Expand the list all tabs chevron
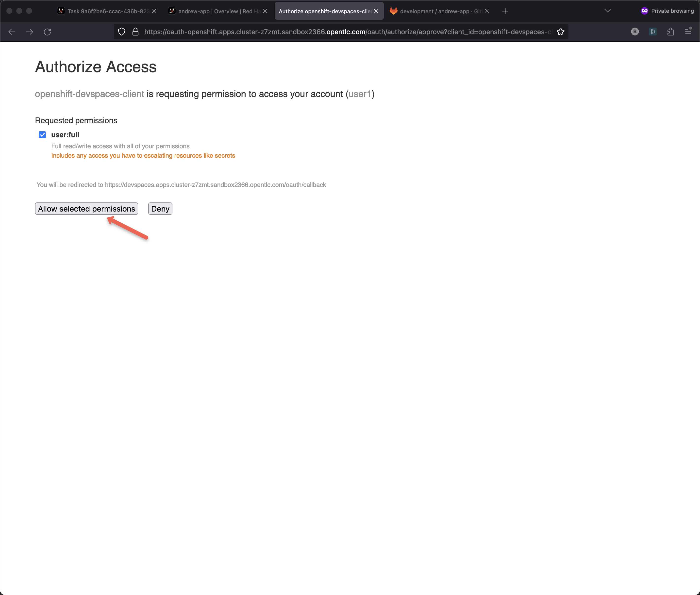 click(x=607, y=11)
